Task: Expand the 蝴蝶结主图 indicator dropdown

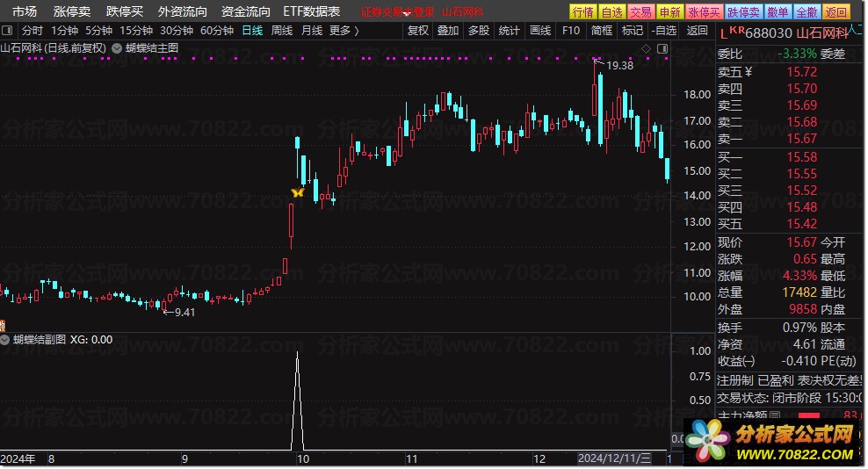Action: (117, 48)
